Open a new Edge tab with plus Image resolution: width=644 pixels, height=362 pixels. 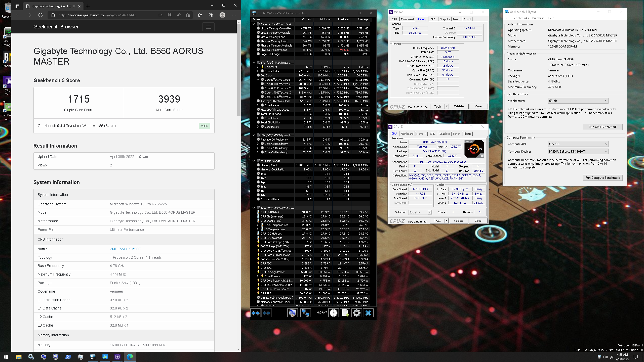(88, 6)
